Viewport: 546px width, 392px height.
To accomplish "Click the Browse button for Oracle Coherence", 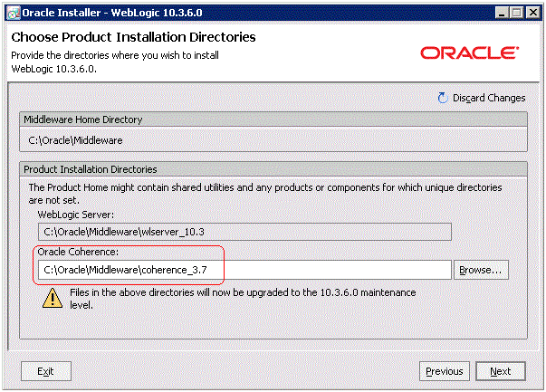I will [481, 270].
